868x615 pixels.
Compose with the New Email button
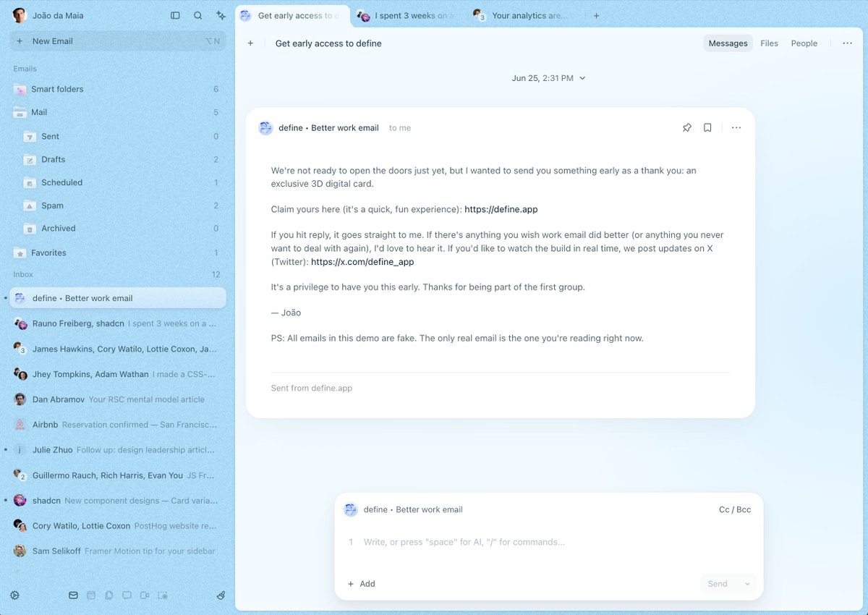coord(117,41)
